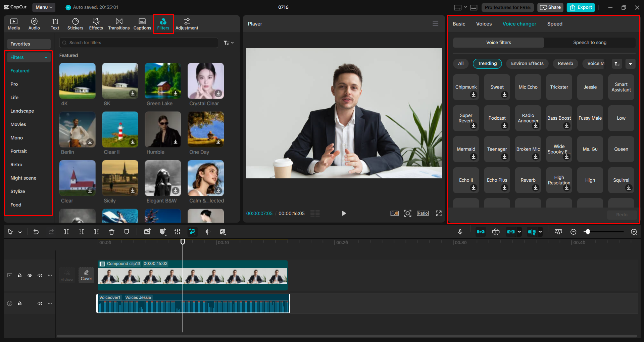Click the Delete trash icon
Screen dimensions: 644x342
tap(111, 232)
